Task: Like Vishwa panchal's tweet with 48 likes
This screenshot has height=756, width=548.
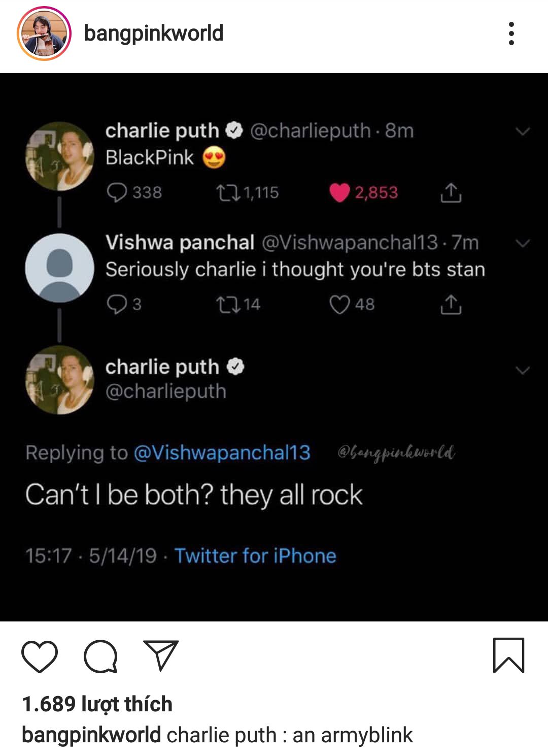Action: tap(339, 305)
